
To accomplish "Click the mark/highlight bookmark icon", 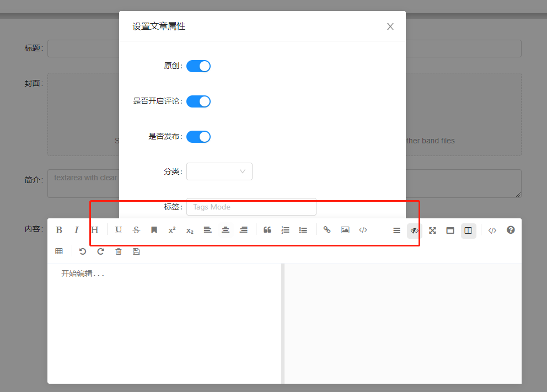I will [154, 230].
